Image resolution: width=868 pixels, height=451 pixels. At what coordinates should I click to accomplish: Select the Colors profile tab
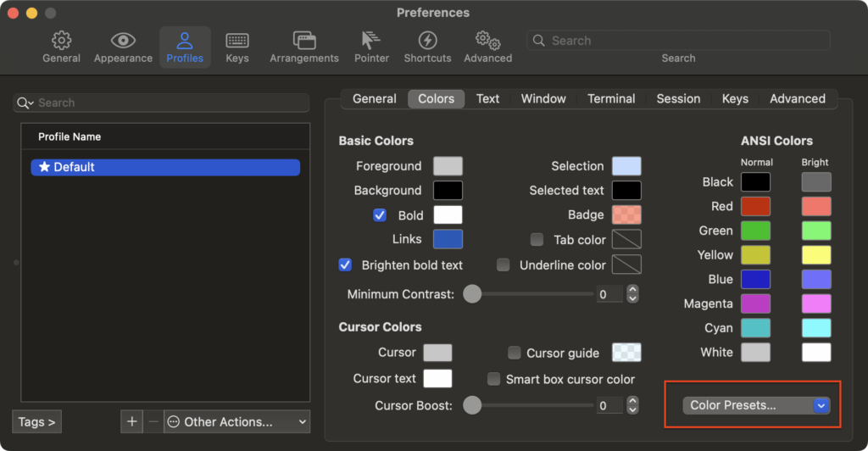click(437, 98)
